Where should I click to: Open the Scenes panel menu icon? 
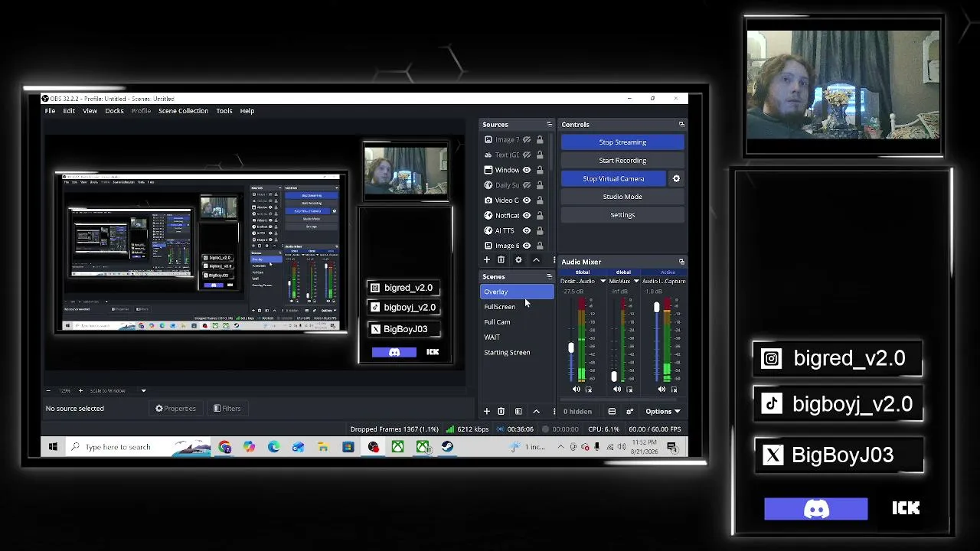(x=549, y=276)
